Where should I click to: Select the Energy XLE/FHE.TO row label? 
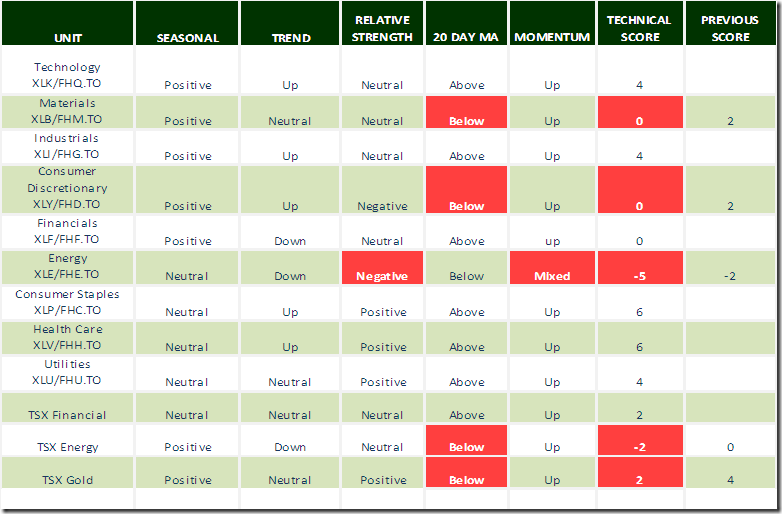tap(66, 266)
